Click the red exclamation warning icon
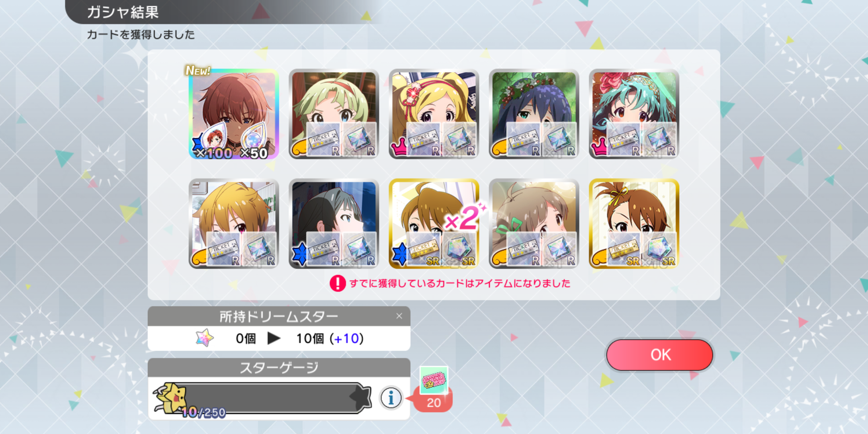This screenshot has height=434, width=868. pos(338,283)
